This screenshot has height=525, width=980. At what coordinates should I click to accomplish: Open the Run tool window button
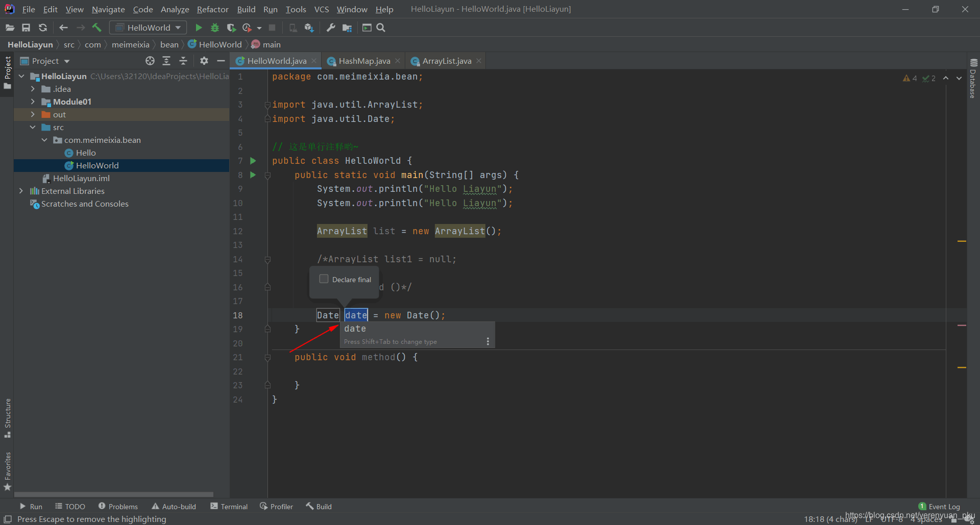(x=31, y=507)
